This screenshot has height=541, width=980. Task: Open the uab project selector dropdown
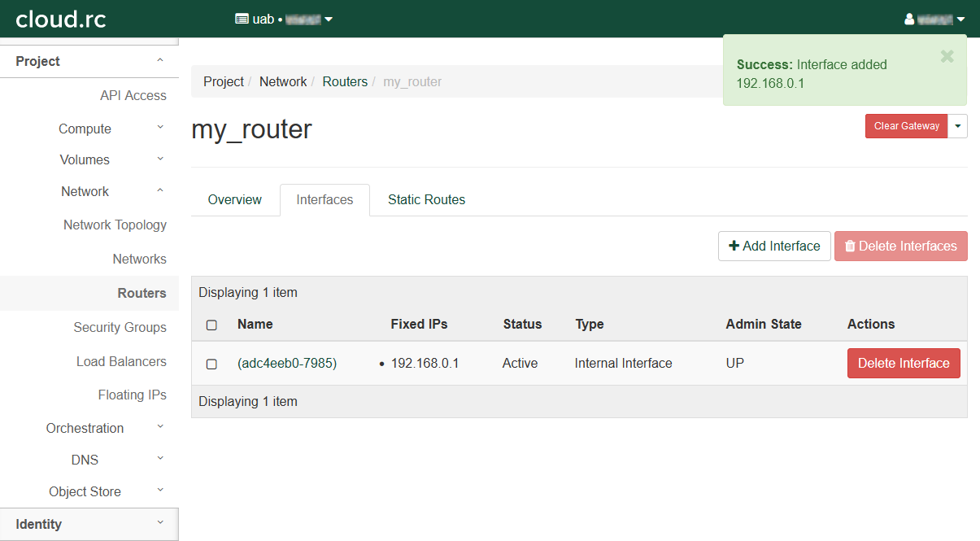point(284,19)
